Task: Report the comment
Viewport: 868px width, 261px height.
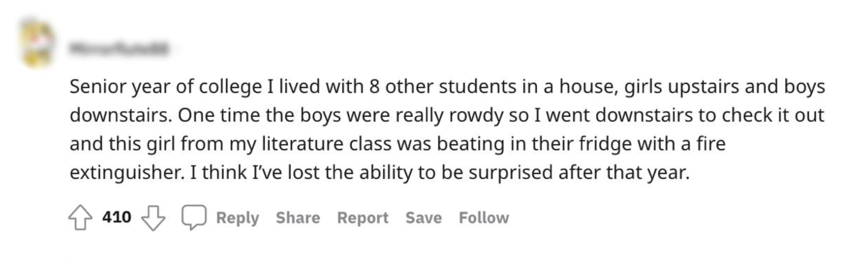Action: click(x=362, y=217)
